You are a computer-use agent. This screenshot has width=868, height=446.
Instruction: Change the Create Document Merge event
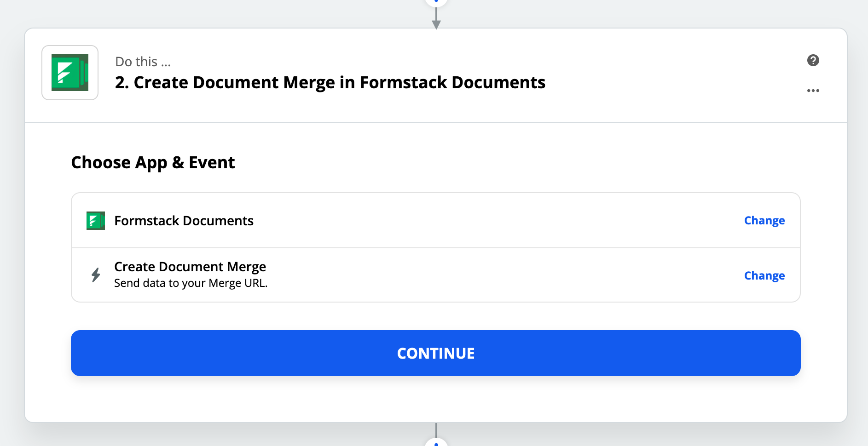tap(764, 275)
